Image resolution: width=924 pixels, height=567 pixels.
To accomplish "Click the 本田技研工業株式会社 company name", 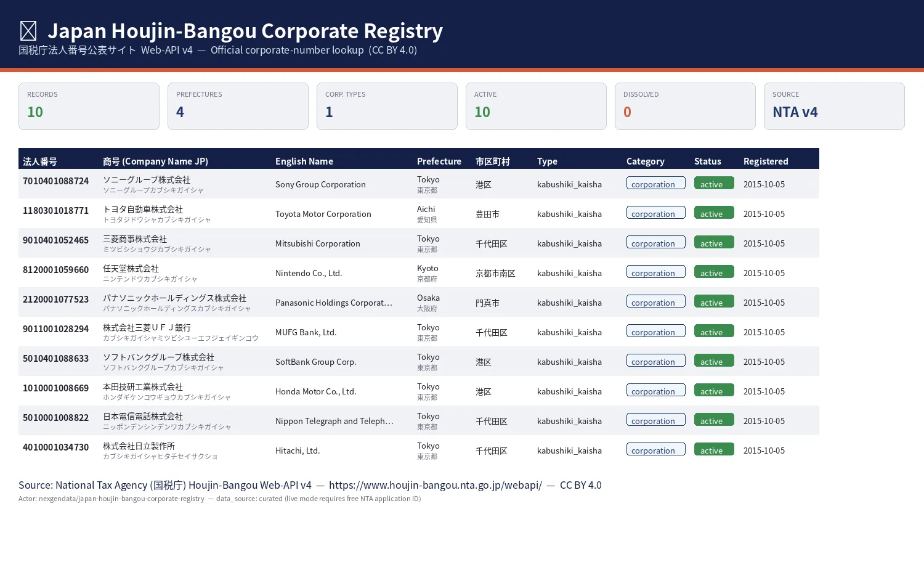I will [x=143, y=387].
